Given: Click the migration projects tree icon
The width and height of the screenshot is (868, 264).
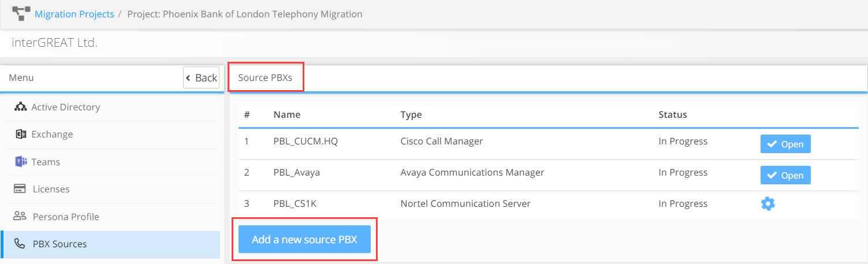Looking at the screenshot, I should 21,14.
